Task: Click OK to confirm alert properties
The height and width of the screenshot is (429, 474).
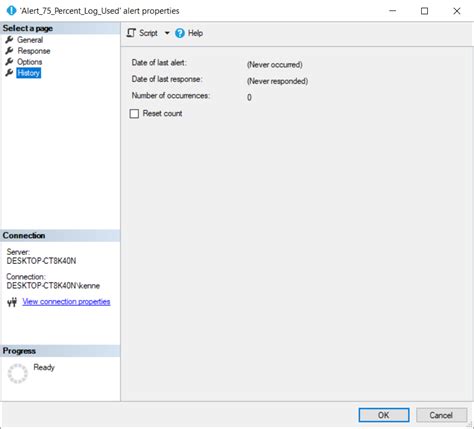Action: (384, 415)
